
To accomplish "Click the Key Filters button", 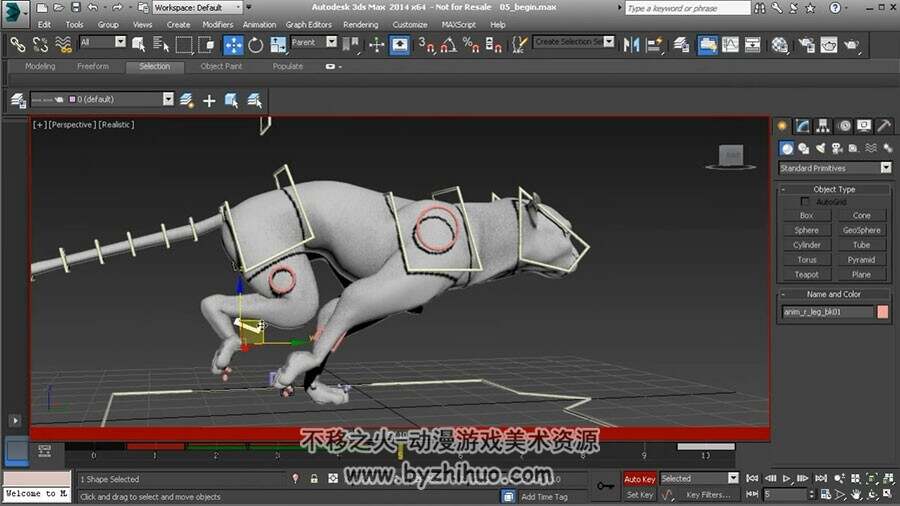I will (x=708, y=495).
